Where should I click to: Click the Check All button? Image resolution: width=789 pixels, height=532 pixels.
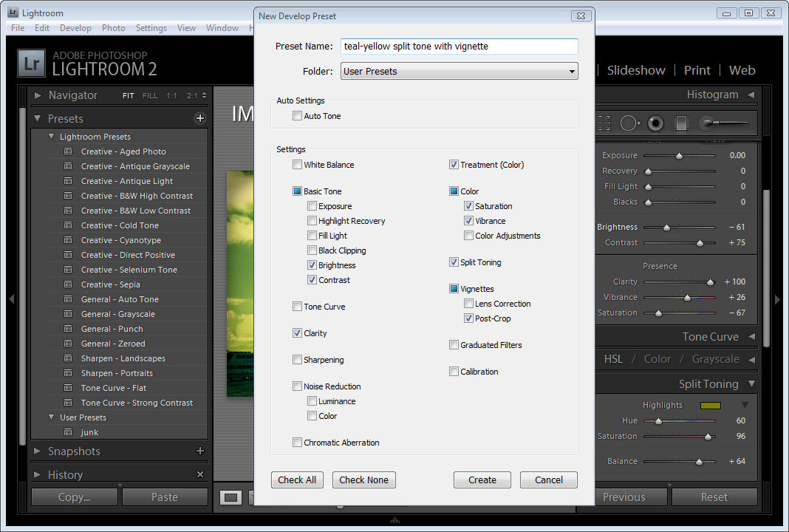click(x=297, y=480)
